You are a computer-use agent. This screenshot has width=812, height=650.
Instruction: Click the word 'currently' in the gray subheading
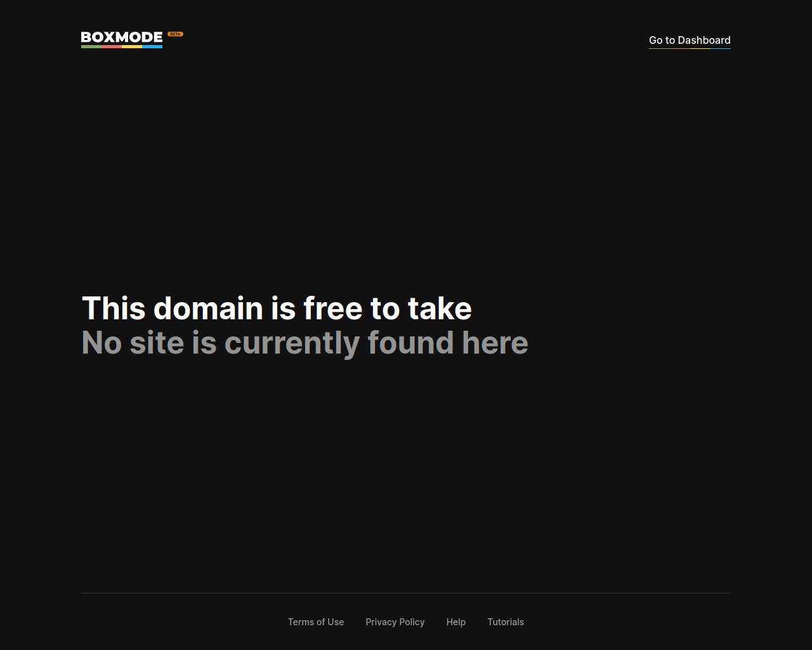pyautogui.click(x=292, y=343)
